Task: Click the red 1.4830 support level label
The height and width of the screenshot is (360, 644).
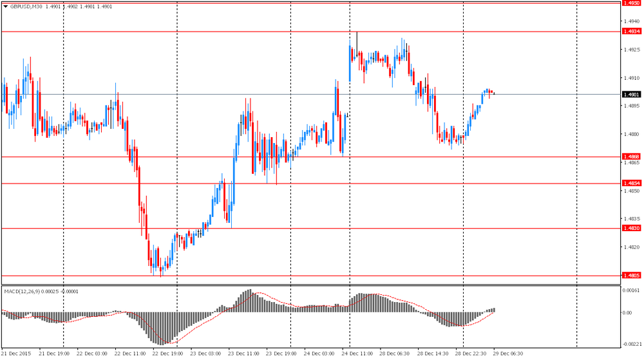Action: tap(631, 228)
